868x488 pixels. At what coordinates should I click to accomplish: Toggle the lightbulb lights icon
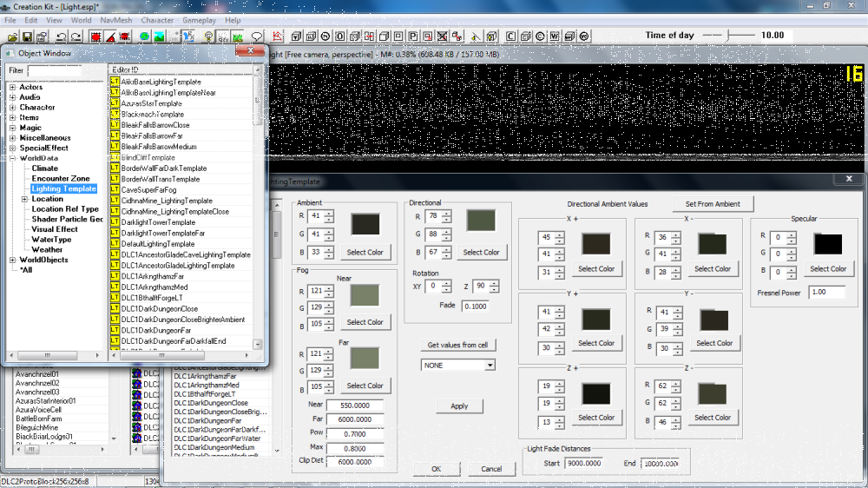208,36
